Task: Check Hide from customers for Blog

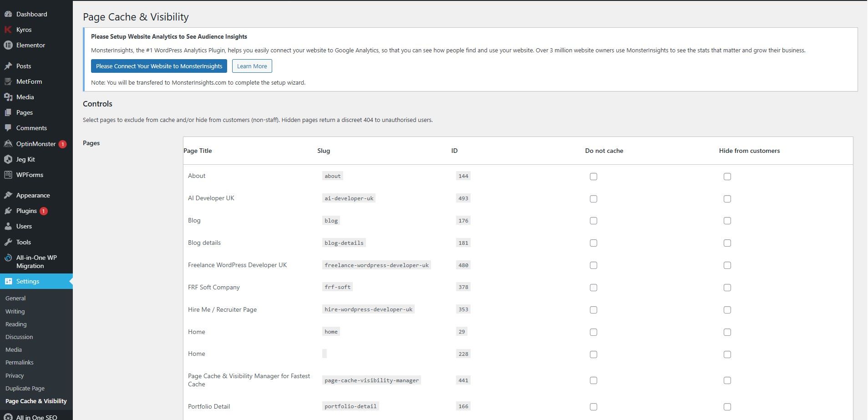Action: pyautogui.click(x=727, y=221)
